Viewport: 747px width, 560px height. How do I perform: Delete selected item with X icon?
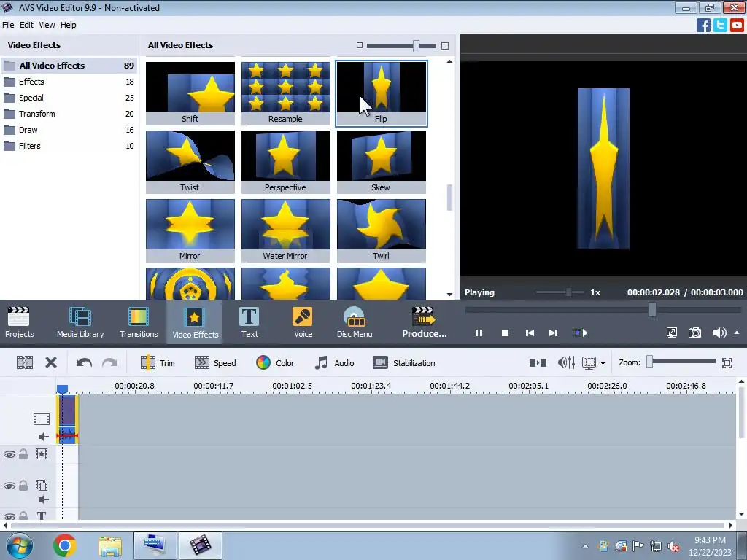click(x=51, y=363)
